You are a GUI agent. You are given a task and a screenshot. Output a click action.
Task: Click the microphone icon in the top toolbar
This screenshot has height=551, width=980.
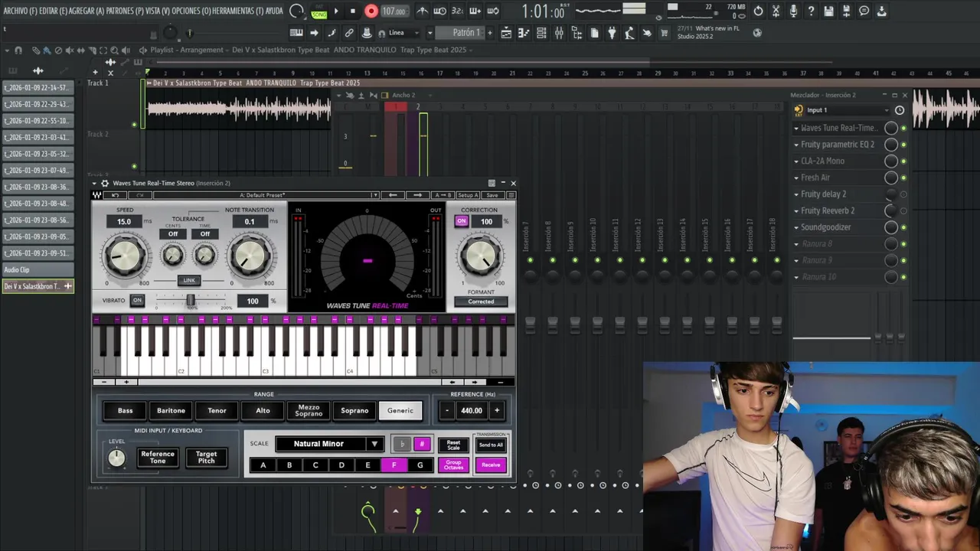pyautogui.click(x=793, y=11)
